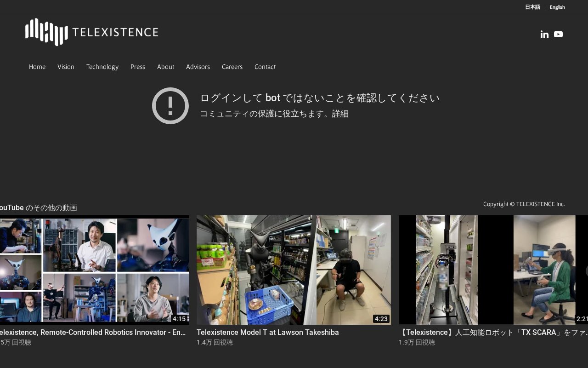Click the Remote-Controlled Robotics Innovator video title
The image size is (588, 368).
click(x=93, y=332)
